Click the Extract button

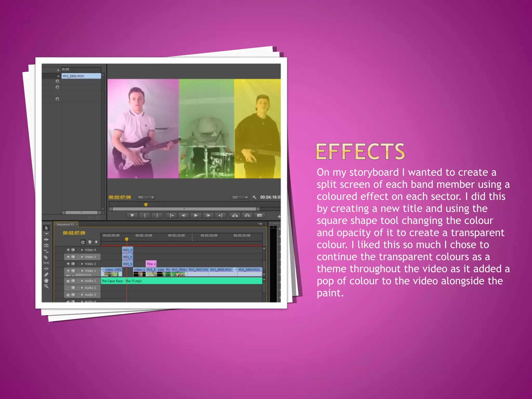[x=247, y=215]
